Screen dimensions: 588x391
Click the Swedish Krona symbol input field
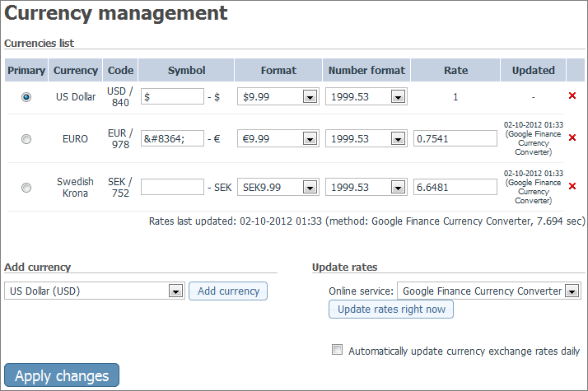point(172,187)
